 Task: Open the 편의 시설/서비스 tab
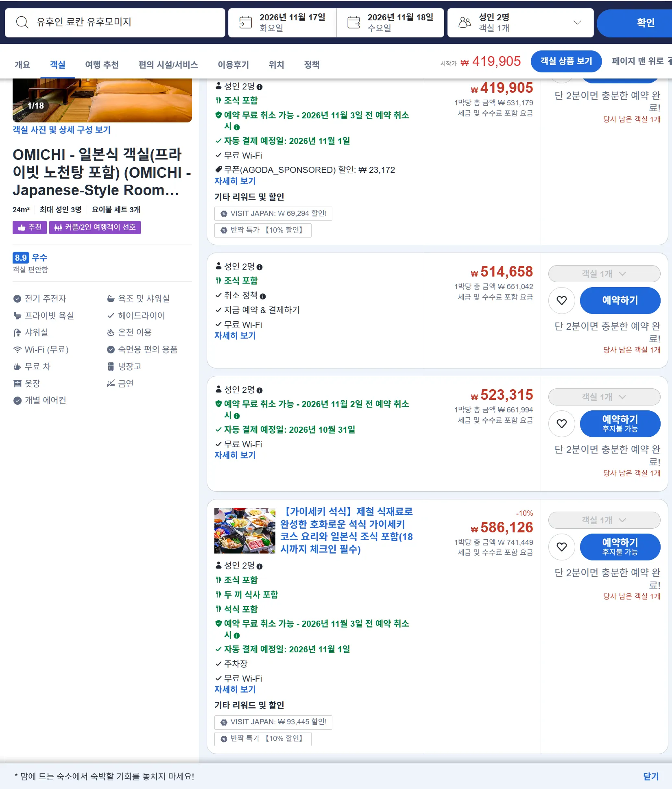[x=168, y=65]
